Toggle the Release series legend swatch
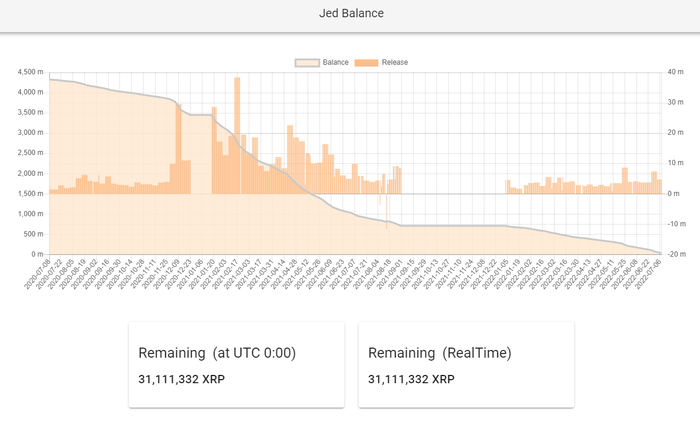 tap(366, 62)
